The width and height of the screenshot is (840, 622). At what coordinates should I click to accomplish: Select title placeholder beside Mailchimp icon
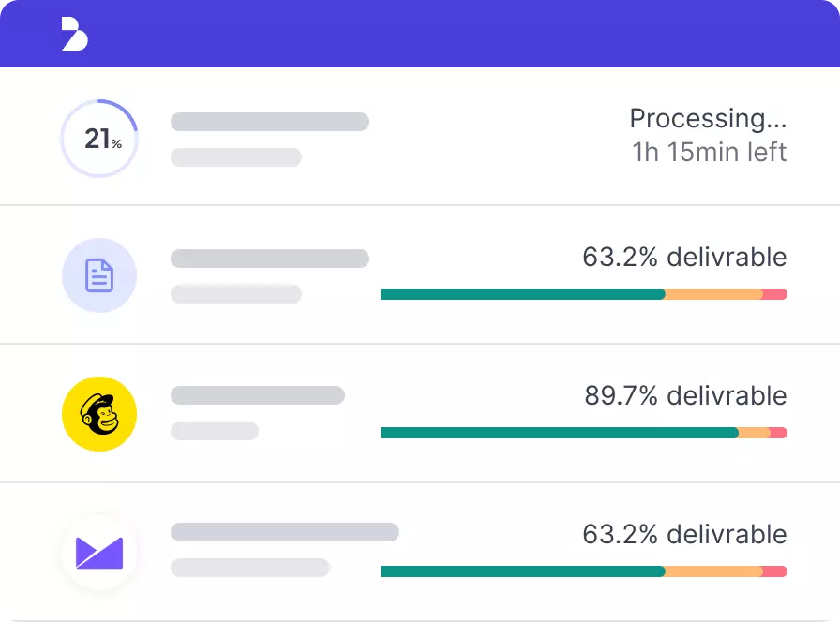pyautogui.click(x=258, y=395)
